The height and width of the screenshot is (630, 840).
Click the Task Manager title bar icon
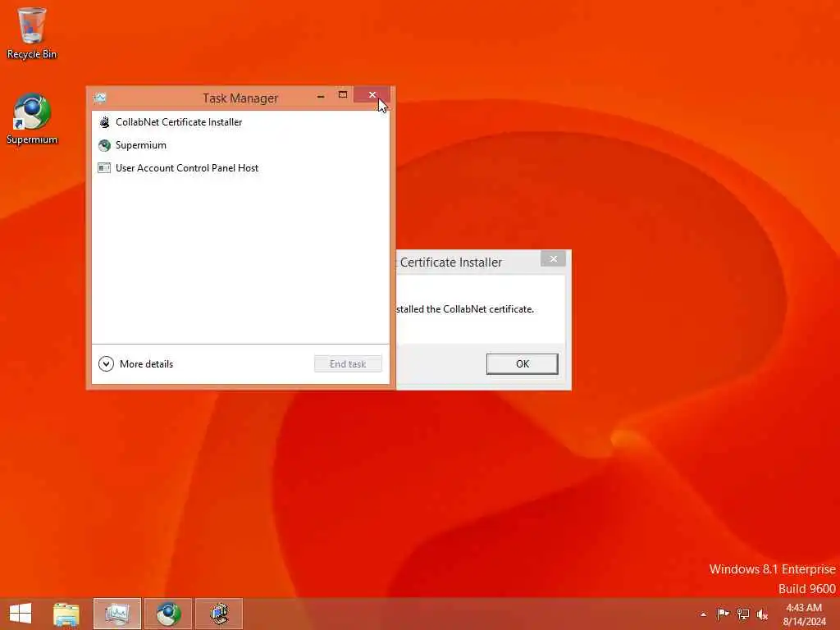(100, 98)
